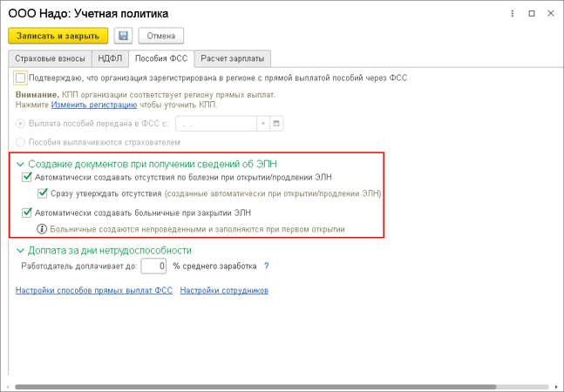The image size is (564, 392).
Task: Close the Учетная политика dialog
Action: coord(551,14)
